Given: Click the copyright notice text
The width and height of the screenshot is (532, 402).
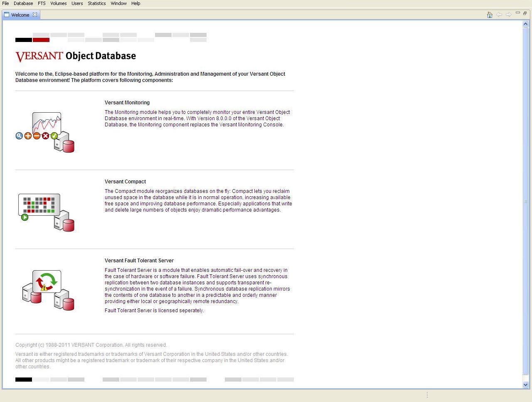Looking at the screenshot, I should (x=91, y=345).
